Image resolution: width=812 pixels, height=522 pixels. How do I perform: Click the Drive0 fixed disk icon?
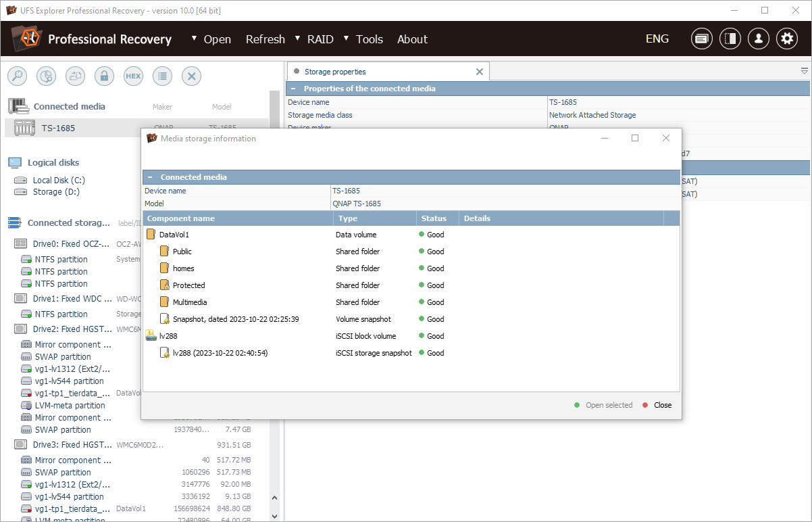(x=21, y=243)
